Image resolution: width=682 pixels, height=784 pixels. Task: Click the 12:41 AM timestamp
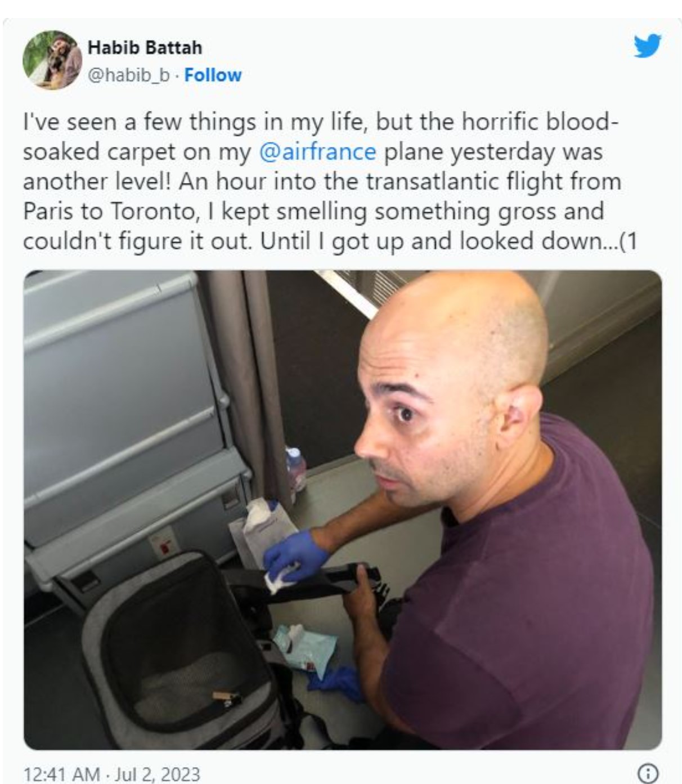coord(61,774)
